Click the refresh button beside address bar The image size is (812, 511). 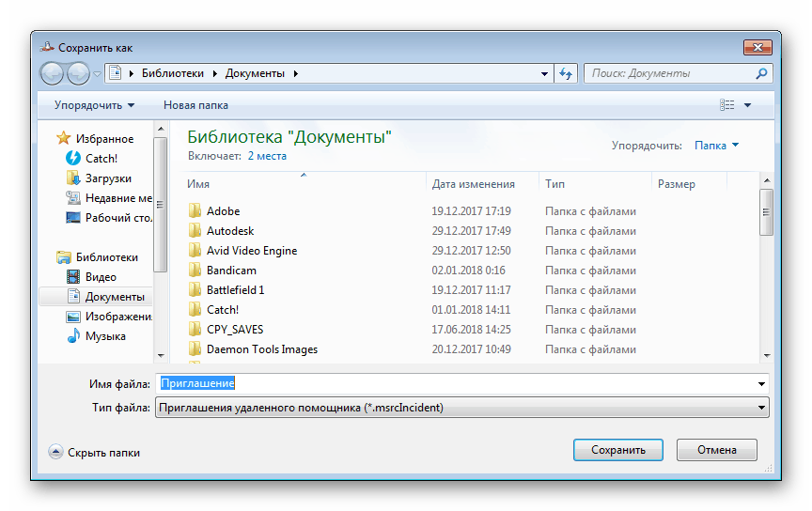point(566,73)
